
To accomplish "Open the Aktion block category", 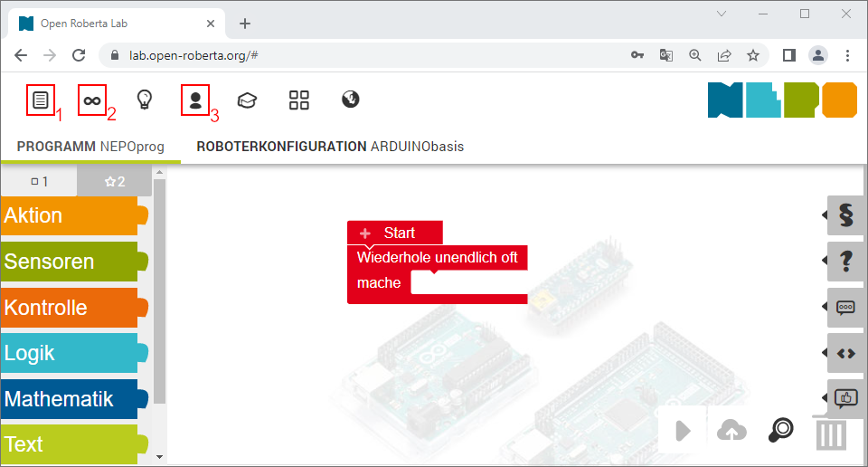I will (x=74, y=215).
